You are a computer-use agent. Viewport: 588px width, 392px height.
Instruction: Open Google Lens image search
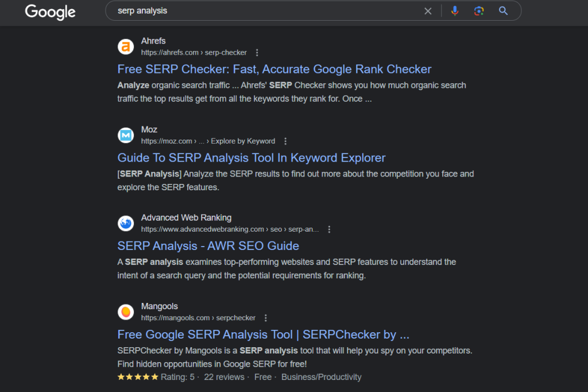coord(478,10)
